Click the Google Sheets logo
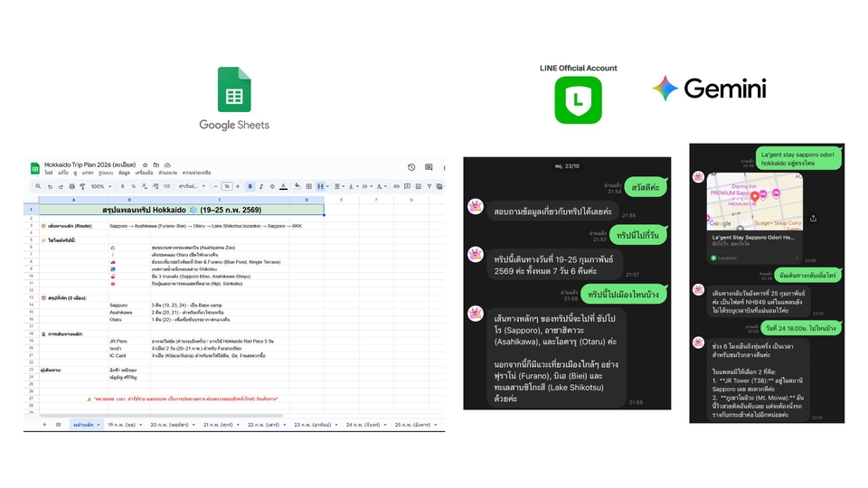The image size is (868, 488). pyautogui.click(x=234, y=99)
